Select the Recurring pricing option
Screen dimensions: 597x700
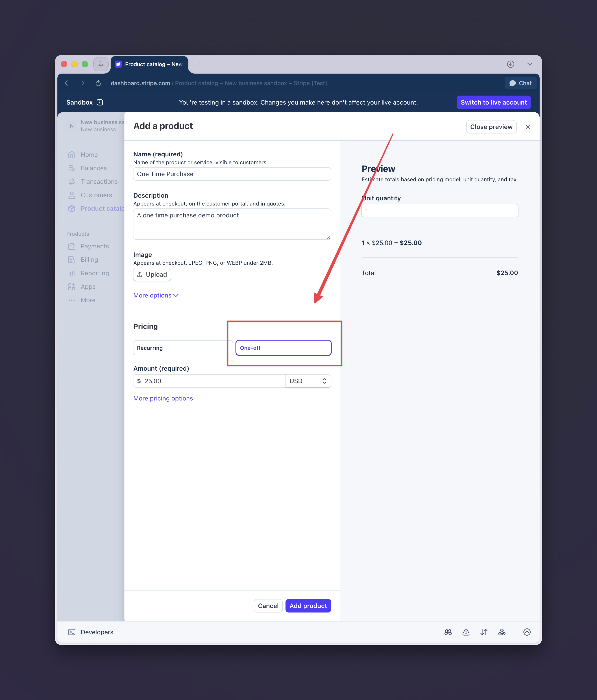tap(183, 348)
